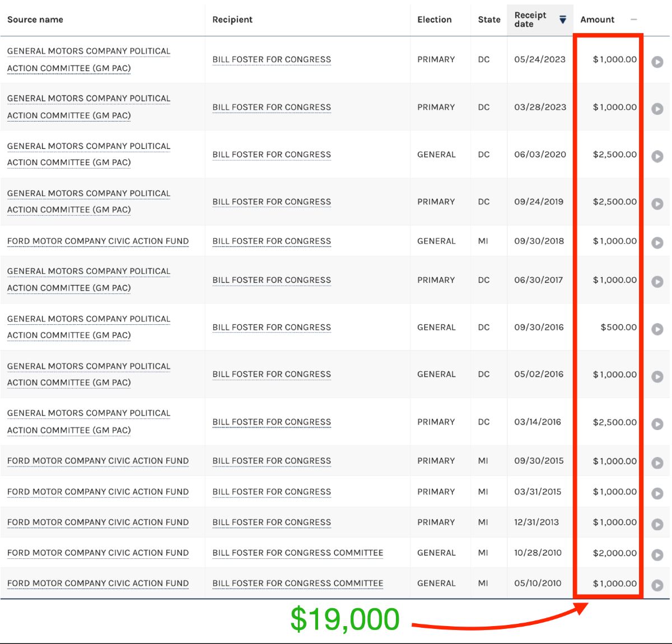The width and height of the screenshot is (672, 644).
Task: Click the arrow icon on the 05/10/2010 row
Action: pyautogui.click(x=657, y=585)
